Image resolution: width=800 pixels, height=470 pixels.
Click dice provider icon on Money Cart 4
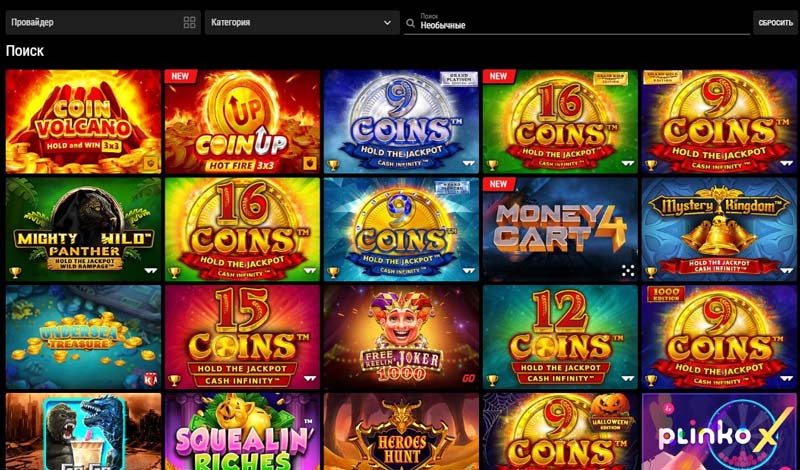(628, 271)
